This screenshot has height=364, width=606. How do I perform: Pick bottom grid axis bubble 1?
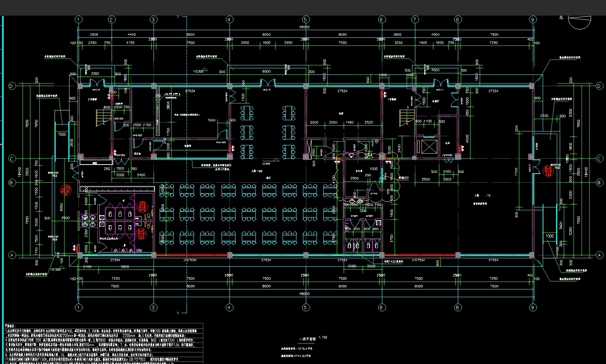point(78,307)
